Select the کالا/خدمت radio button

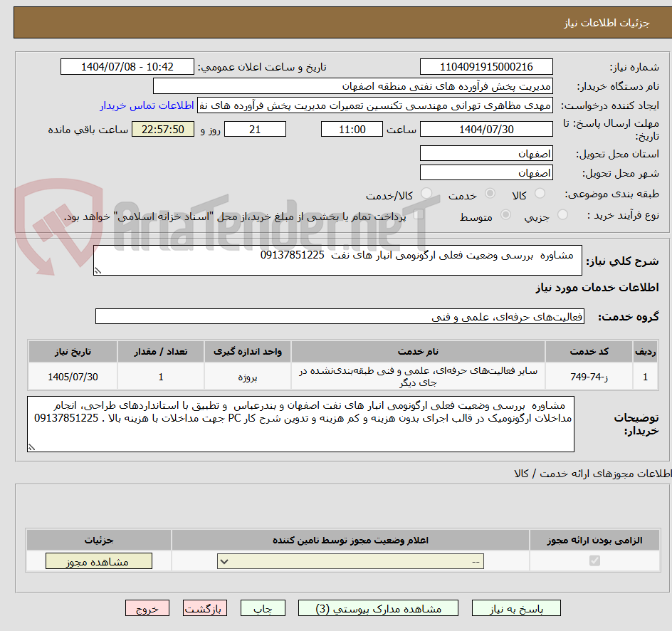tap(426, 193)
